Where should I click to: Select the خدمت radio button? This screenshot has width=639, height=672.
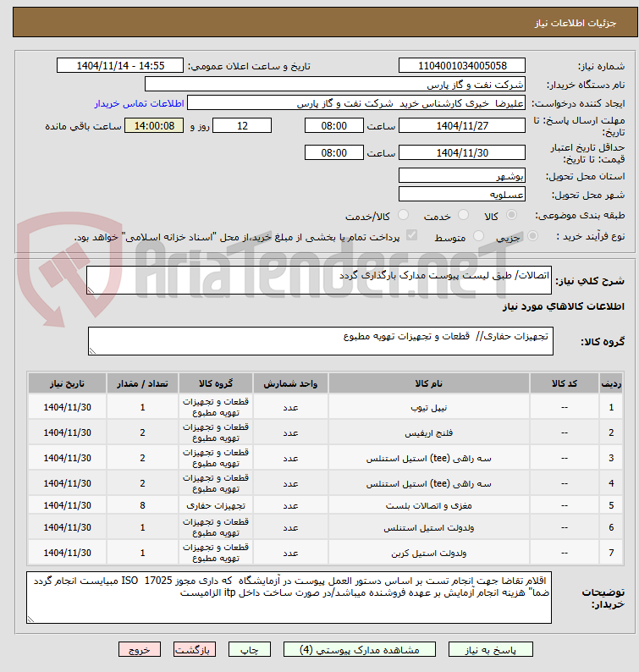pos(463,215)
